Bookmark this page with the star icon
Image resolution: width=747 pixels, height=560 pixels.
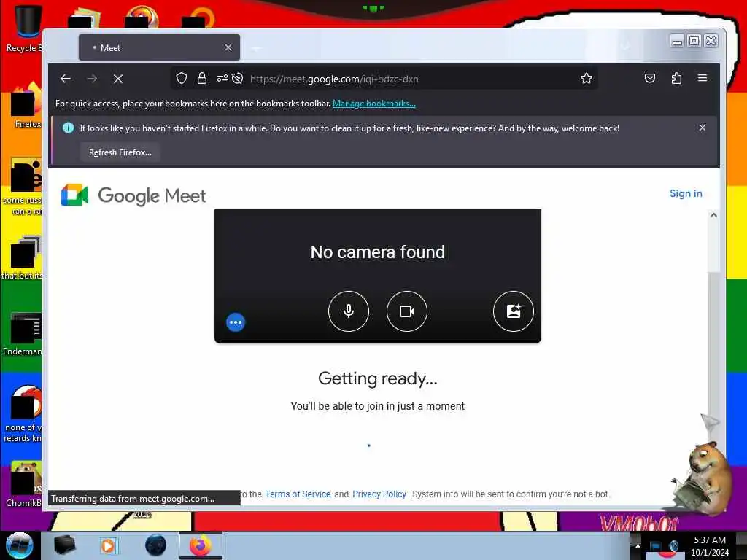coord(587,78)
